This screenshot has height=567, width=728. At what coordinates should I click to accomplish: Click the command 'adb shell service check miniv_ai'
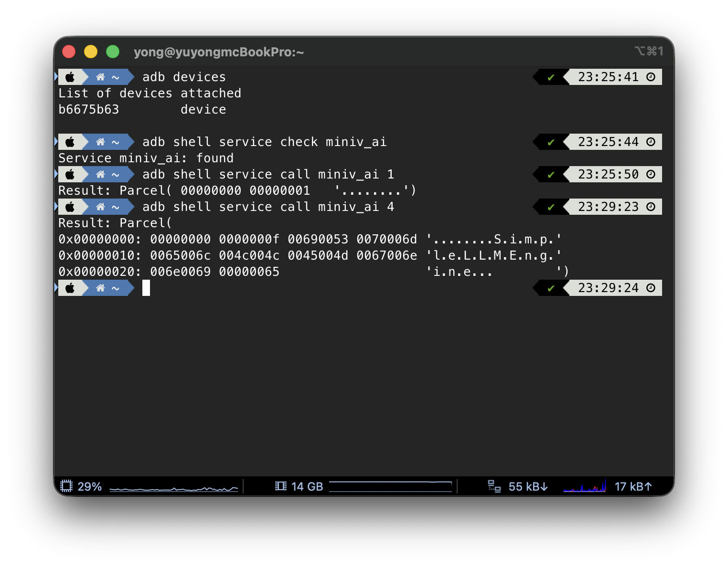(264, 142)
